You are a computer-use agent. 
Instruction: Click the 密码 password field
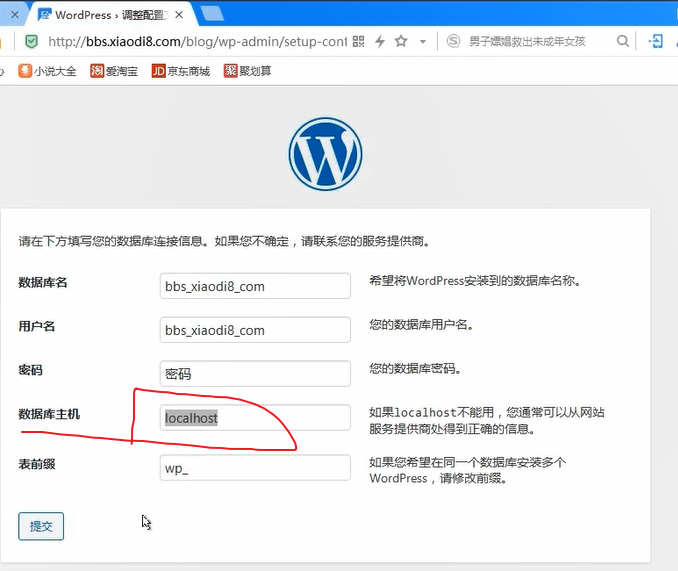255,374
